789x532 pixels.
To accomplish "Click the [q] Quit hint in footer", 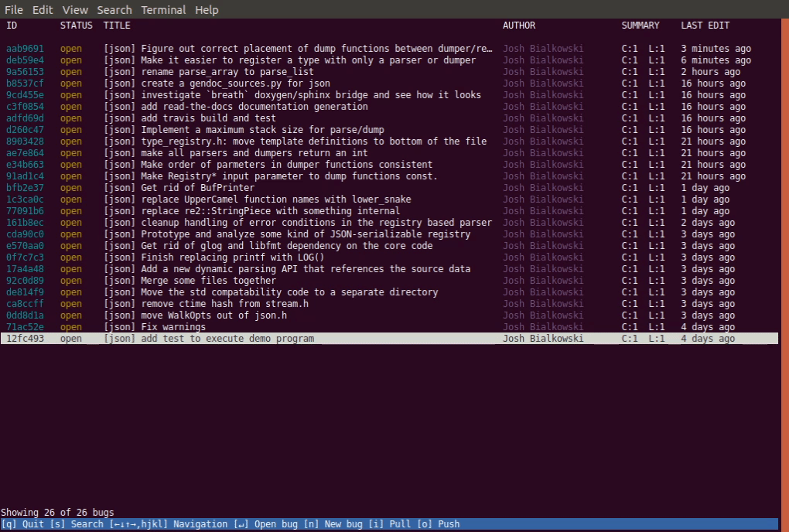I will tap(22, 524).
